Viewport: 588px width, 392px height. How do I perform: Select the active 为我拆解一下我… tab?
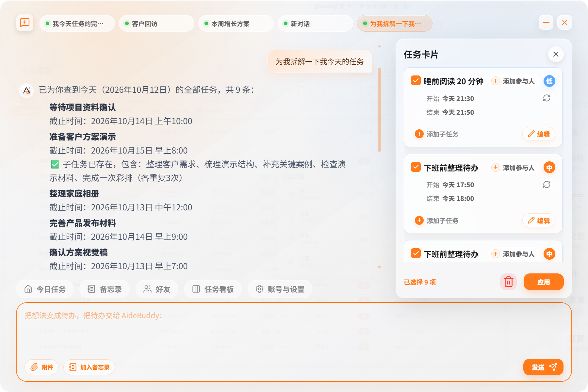395,24
